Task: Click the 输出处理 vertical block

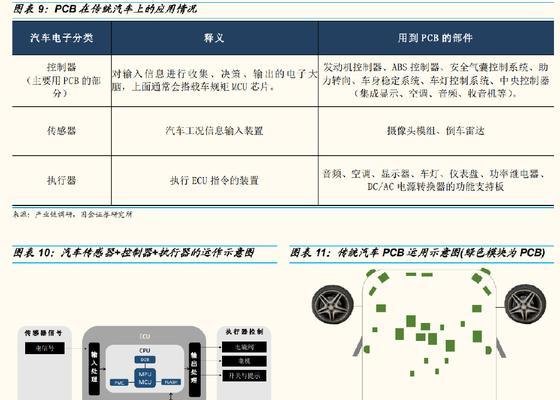Action: click(195, 369)
